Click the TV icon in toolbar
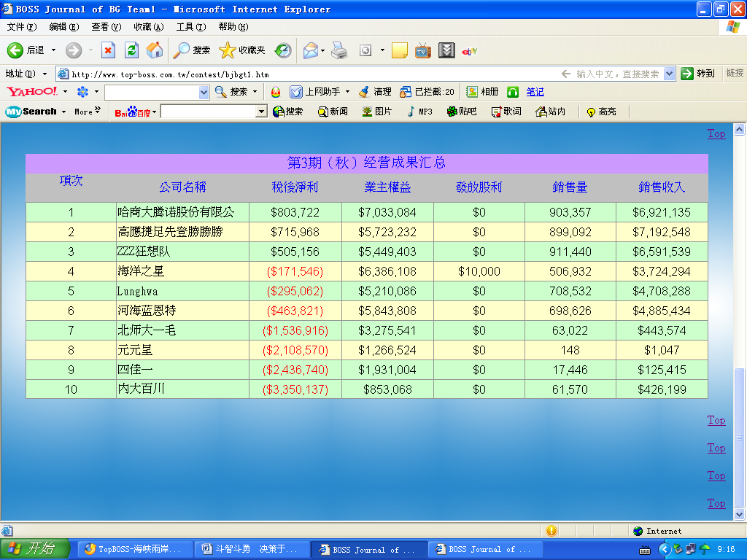Viewport: 747px width, 560px height. [x=422, y=50]
